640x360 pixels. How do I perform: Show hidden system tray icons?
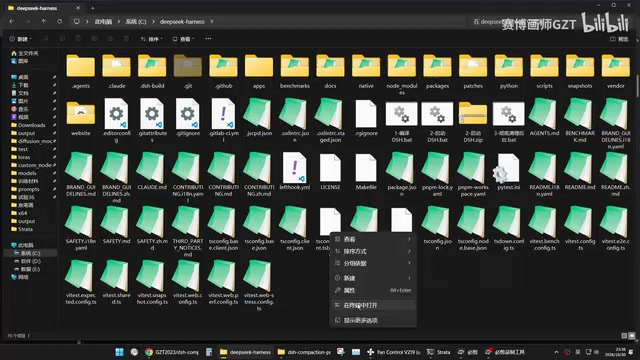pyautogui.click(x=556, y=352)
